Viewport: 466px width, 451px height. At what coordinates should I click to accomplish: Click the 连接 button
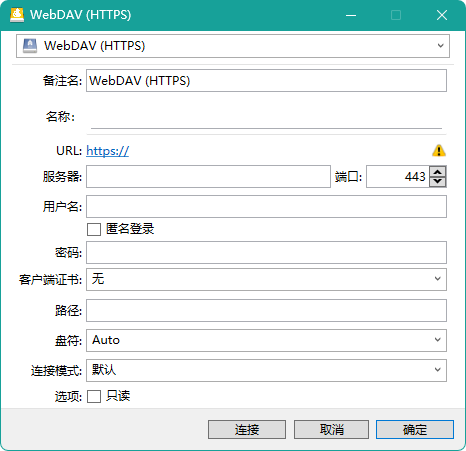(x=247, y=429)
